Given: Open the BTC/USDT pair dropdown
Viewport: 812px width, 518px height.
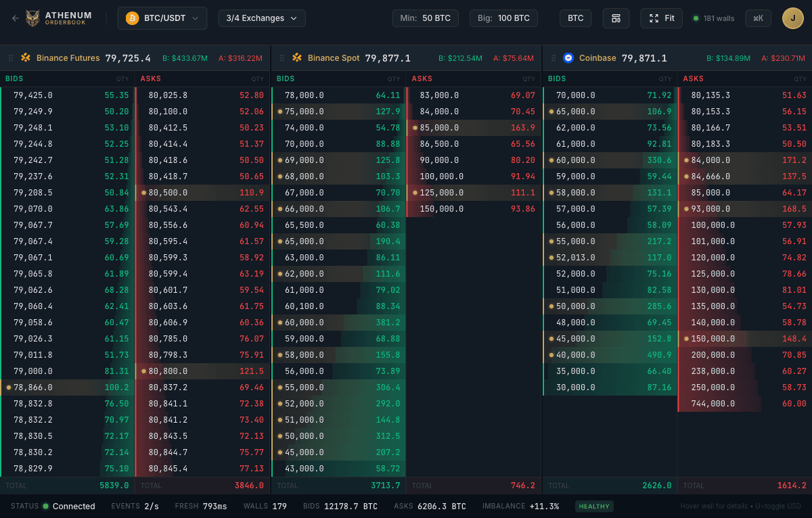Looking at the screenshot, I should point(162,18).
